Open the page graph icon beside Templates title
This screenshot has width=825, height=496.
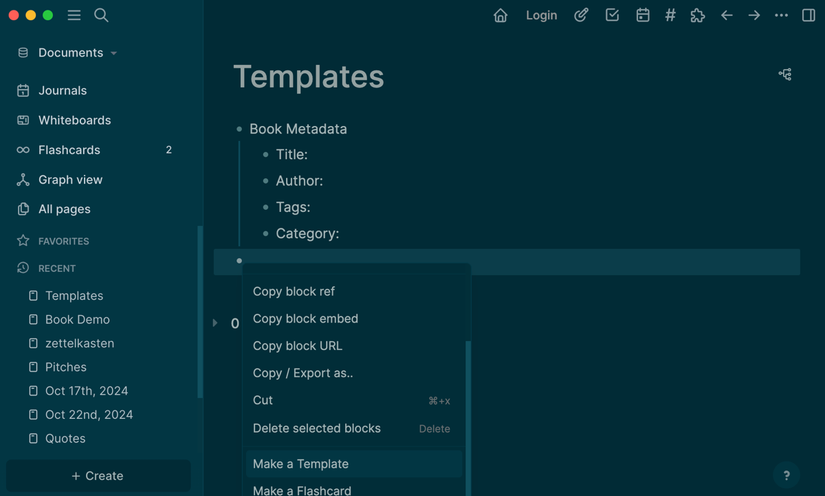785,74
